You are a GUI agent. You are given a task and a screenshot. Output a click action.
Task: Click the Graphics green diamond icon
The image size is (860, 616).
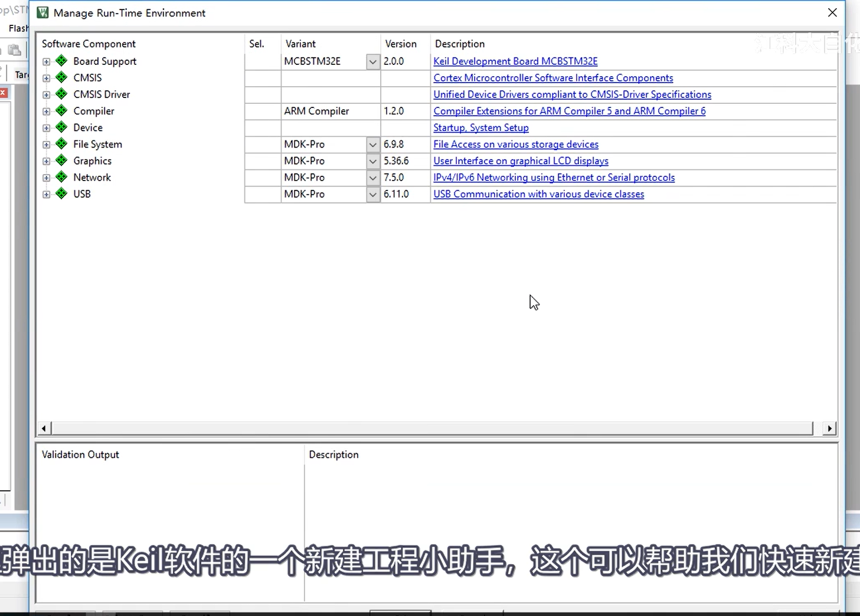[x=61, y=160]
